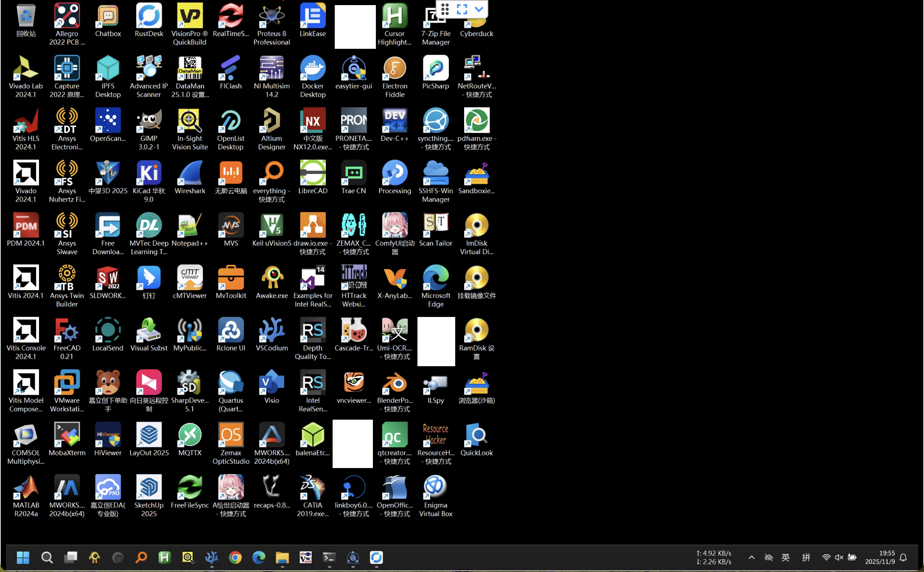Image resolution: width=924 pixels, height=572 pixels.
Task: Toggle the 拼 IME mode indicator
Action: point(806,557)
